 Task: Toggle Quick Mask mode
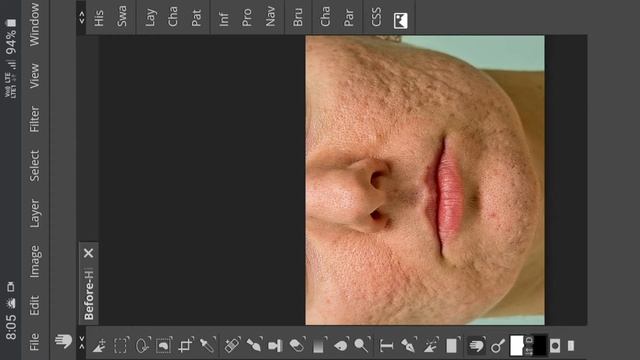[555, 346]
